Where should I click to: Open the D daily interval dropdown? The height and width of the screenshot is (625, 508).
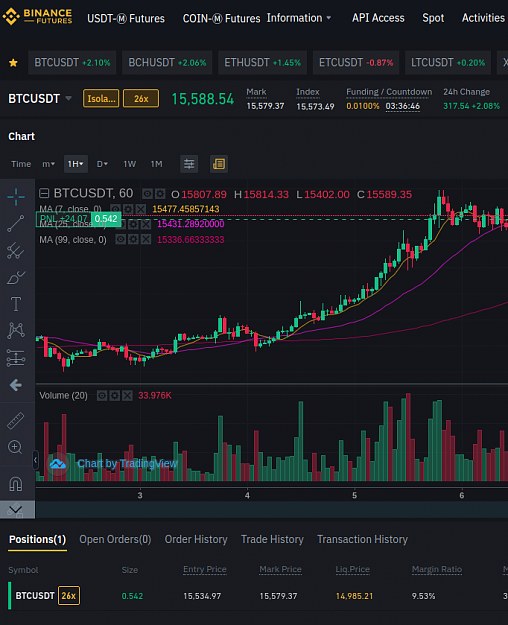pos(102,164)
